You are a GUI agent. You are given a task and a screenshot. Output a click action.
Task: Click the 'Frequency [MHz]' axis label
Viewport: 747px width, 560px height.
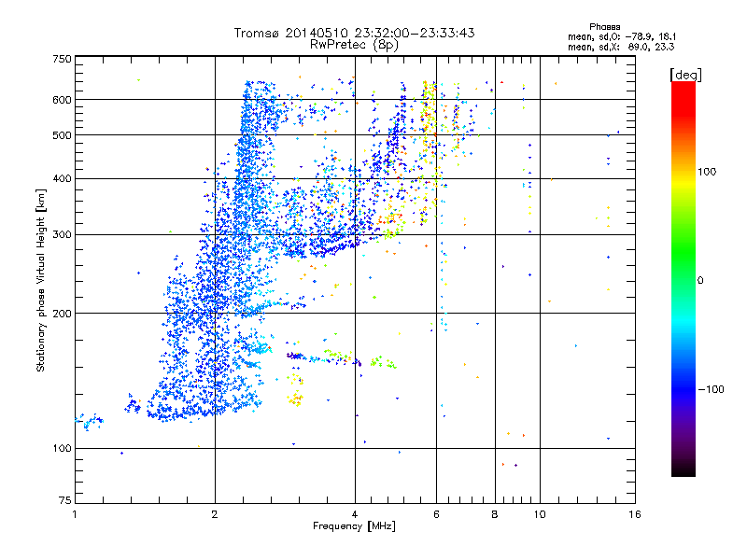[354, 526]
